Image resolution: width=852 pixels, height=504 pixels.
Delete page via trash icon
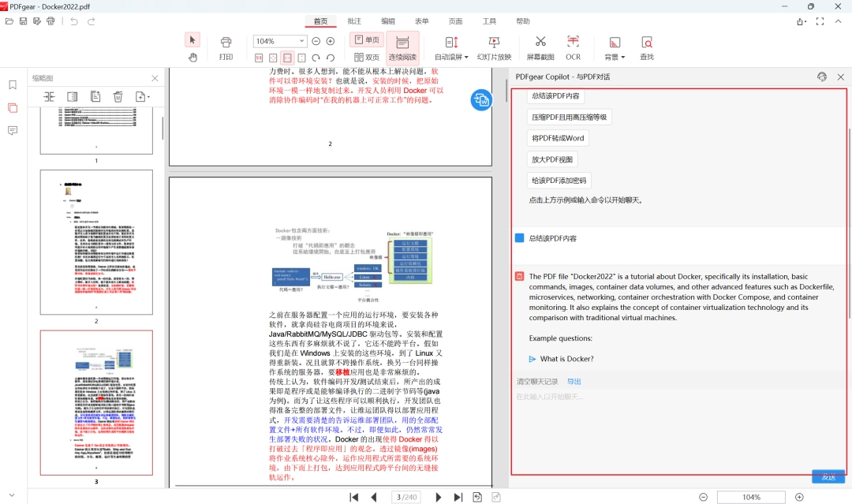(x=118, y=97)
